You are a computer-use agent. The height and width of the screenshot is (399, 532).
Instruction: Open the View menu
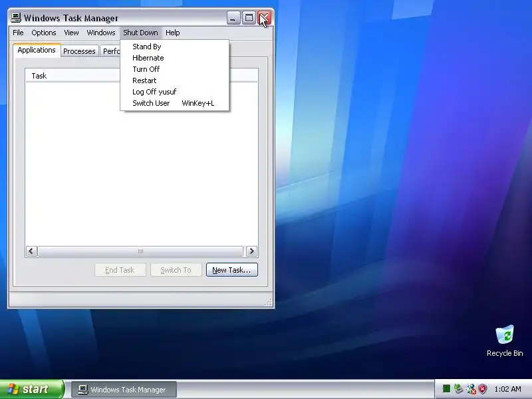(x=71, y=33)
